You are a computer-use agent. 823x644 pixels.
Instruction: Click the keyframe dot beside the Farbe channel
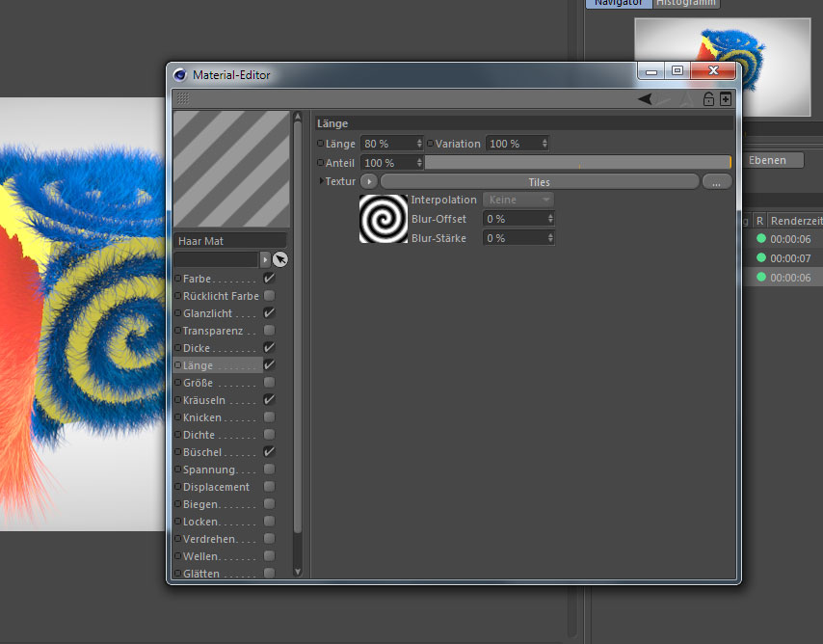coord(178,279)
